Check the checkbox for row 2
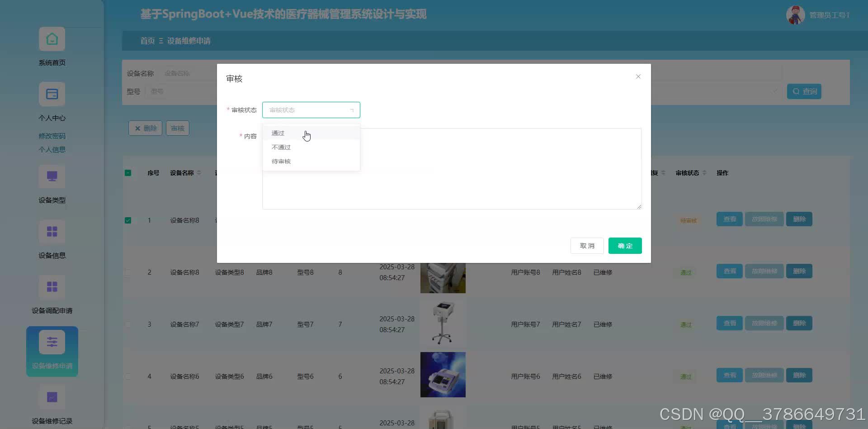The height and width of the screenshot is (429, 868). click(127, 272)
